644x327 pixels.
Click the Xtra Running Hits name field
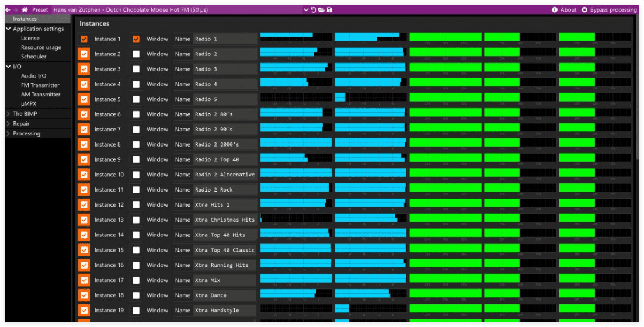225,265
